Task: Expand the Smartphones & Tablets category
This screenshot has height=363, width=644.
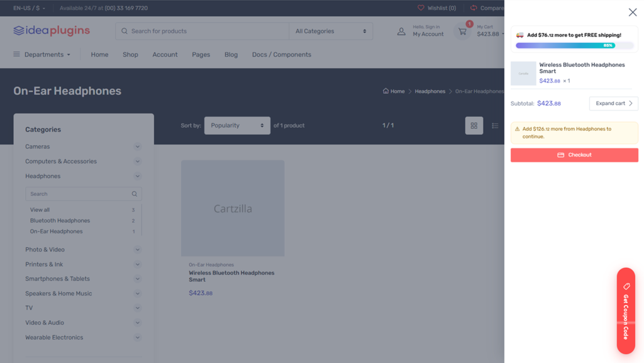Action: coord(138,279)
